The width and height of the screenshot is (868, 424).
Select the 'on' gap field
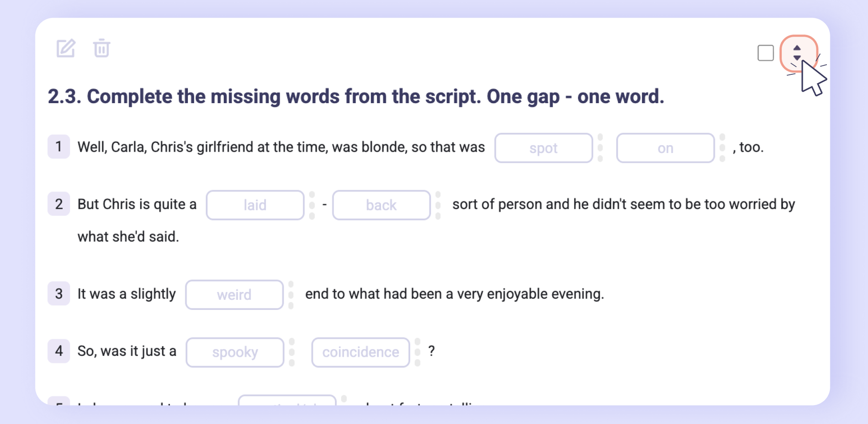pyautogui.click(x=665, y=148)
